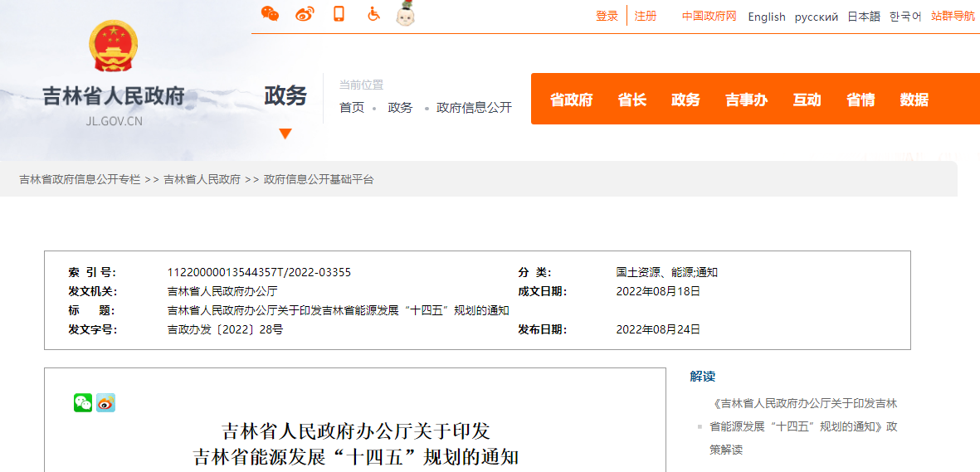Select 吉事办 in the orange navbar

click(x=746, y=100)
